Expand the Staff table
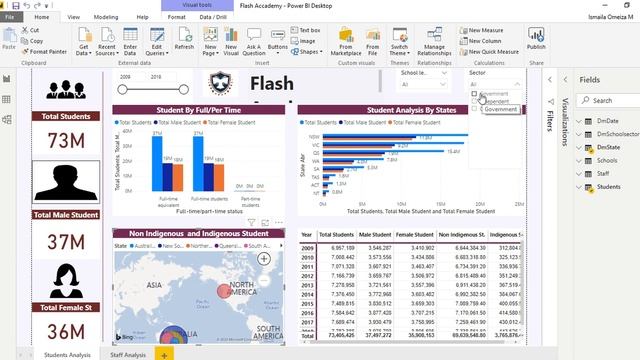The image size is (640, 360). click(x=579, y=174)
